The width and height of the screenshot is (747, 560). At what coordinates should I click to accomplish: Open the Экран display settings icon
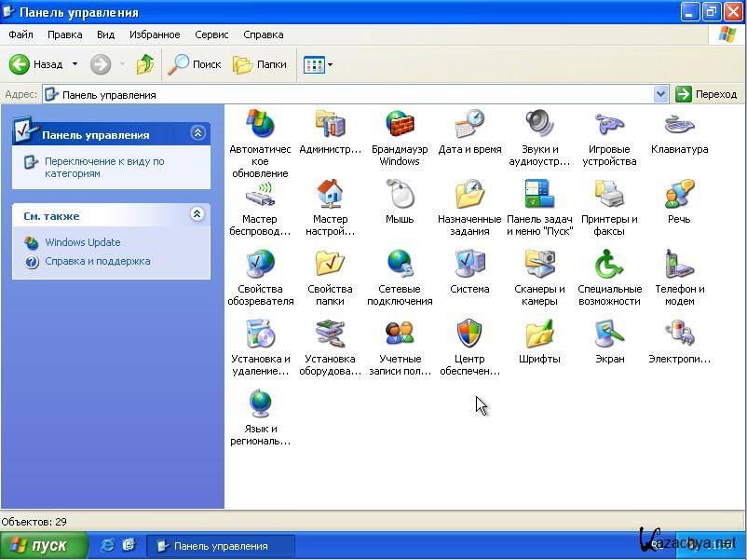(609, 335)
